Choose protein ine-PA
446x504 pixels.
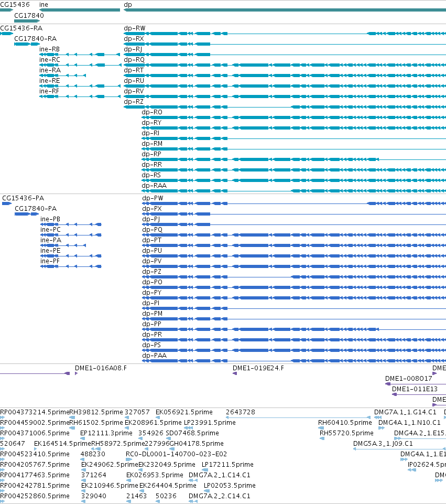[x=51, y=240]
